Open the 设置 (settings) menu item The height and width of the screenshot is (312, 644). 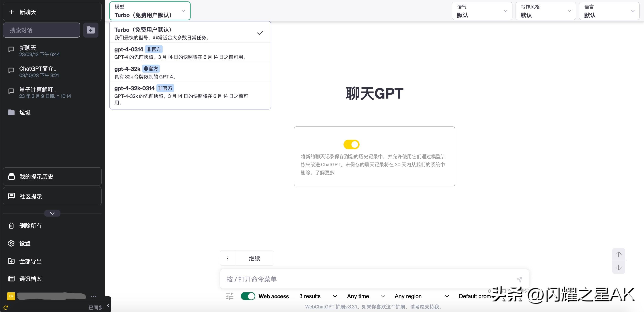click(25, 243)
